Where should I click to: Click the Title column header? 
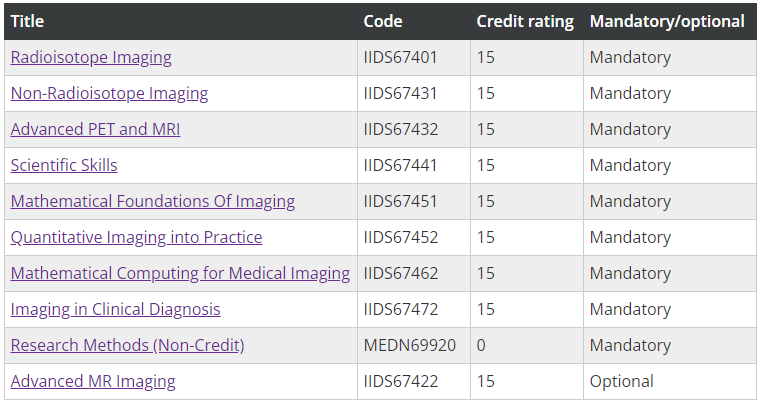pos(27,21)
